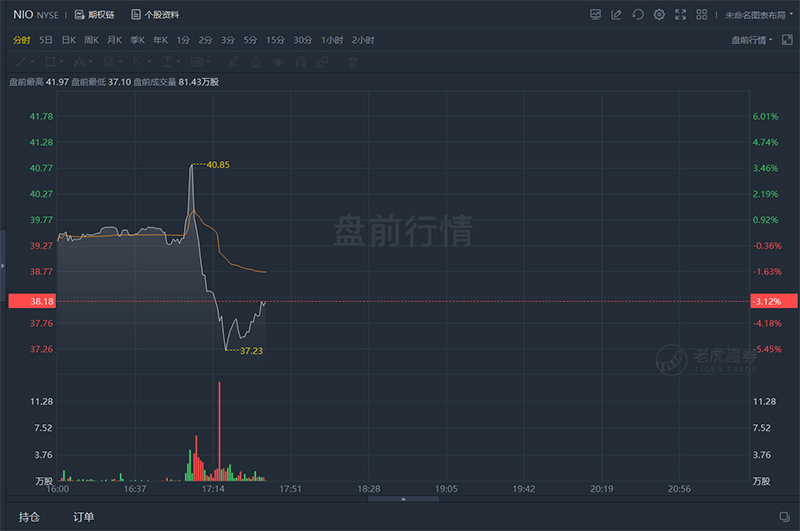Click the 40.85 high price marker
The image size is (800, 531).
[218, 165]
